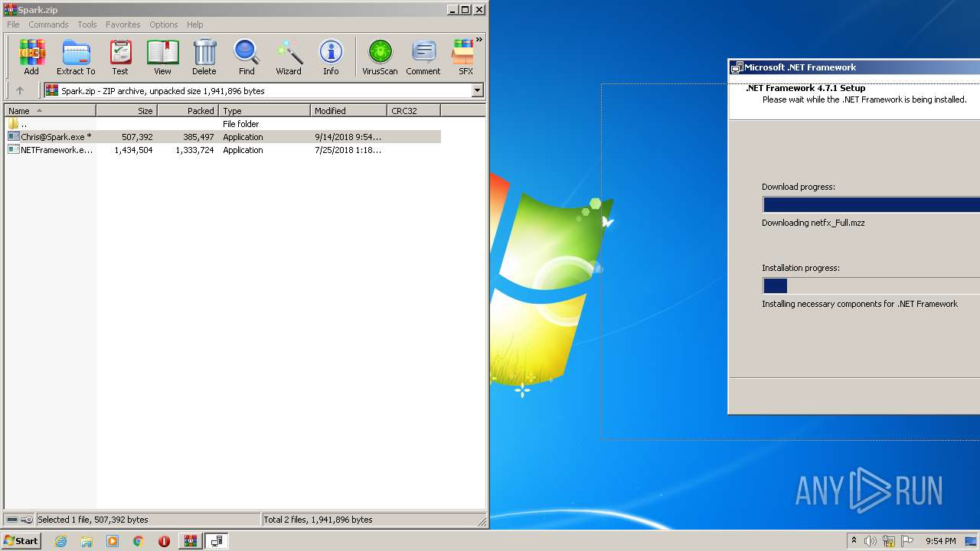Run Test on the archive
The height and width of the screenshot is (551, 980).
(120, 57)
